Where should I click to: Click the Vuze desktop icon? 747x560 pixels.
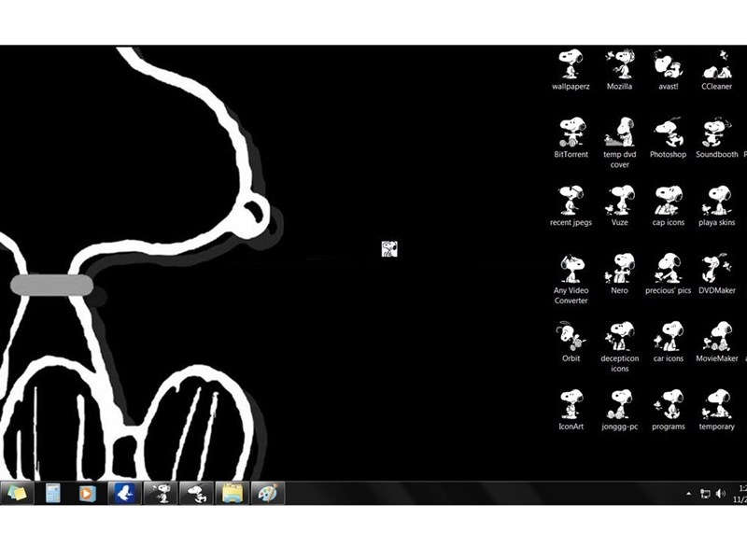619,205
